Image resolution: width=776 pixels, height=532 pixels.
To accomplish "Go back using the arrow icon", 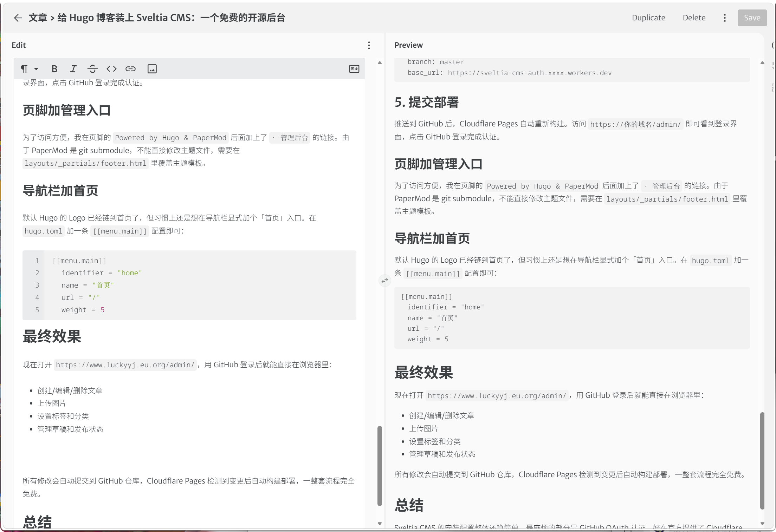I will (18, 18).
